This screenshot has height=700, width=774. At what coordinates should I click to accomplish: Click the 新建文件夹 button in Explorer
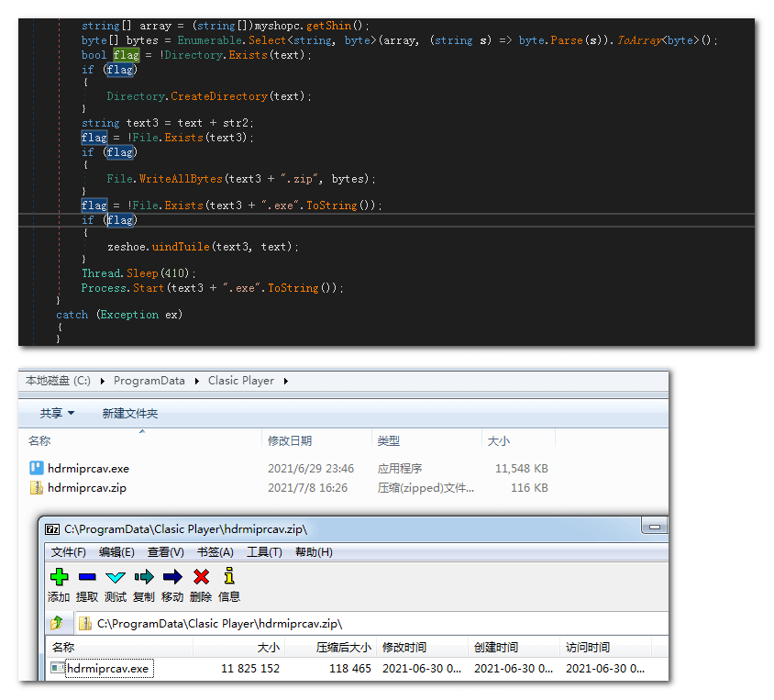130,413
